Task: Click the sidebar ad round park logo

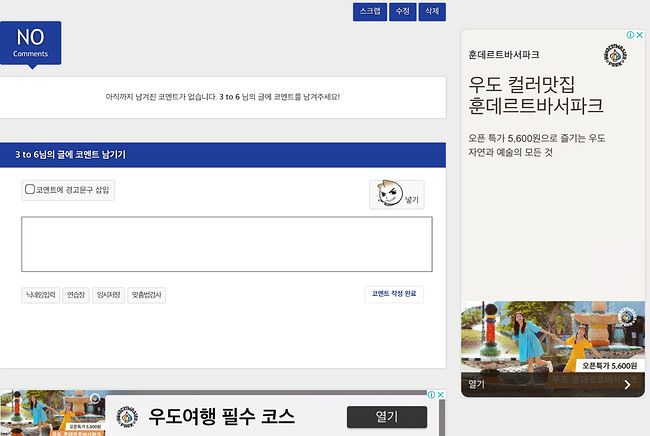Action: (615, 55)
